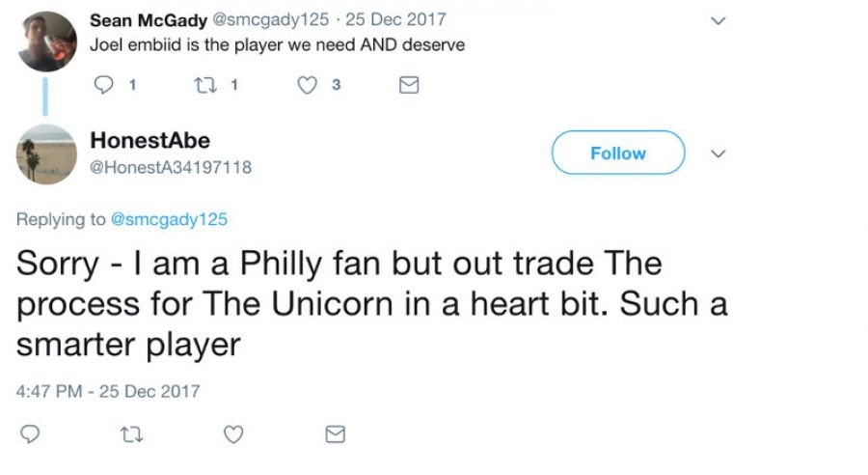Viewport: 868px width, 475px height.
Task: Open Sean McGady's profile picture
Action: click(x=46, y=41)
